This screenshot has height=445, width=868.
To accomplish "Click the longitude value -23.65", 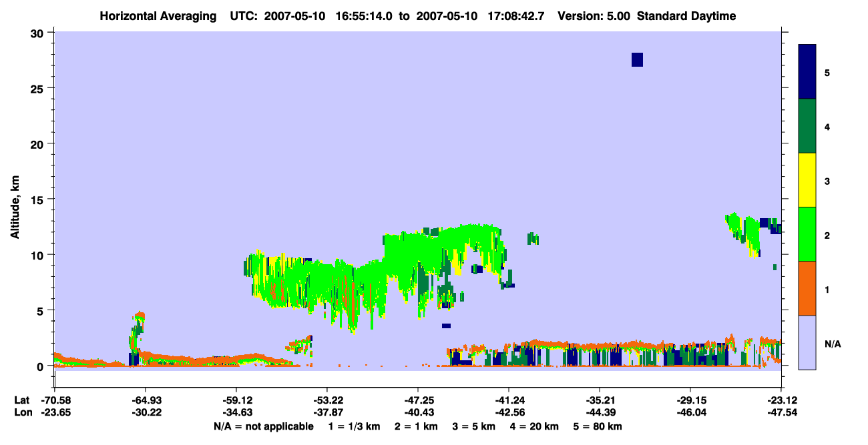I will click(55, 413).
